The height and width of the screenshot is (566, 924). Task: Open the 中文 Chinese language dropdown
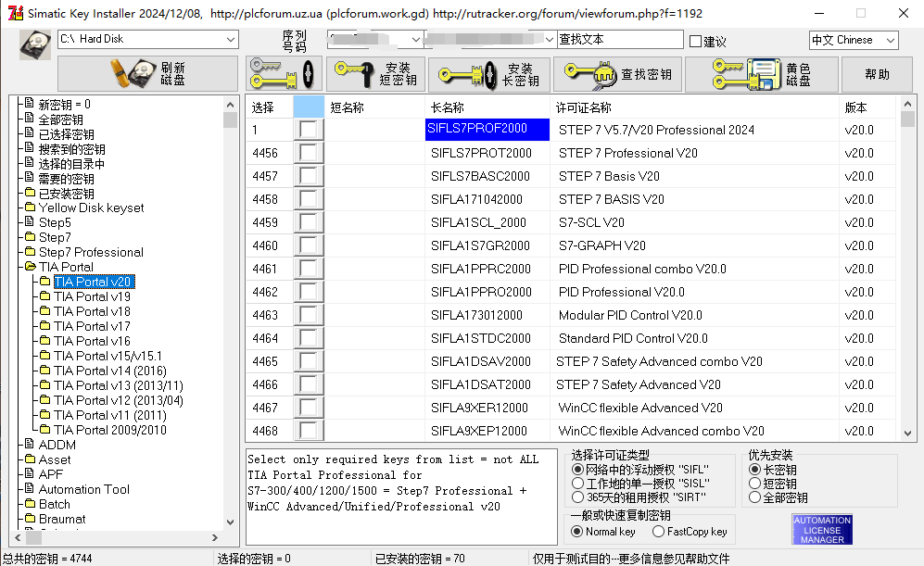(x=890, y=40)
